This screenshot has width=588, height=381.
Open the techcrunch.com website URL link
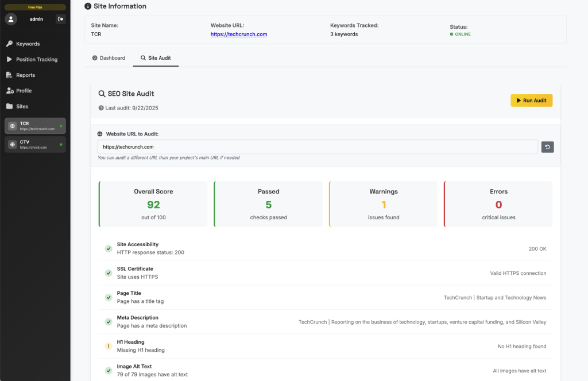[238, 34]
